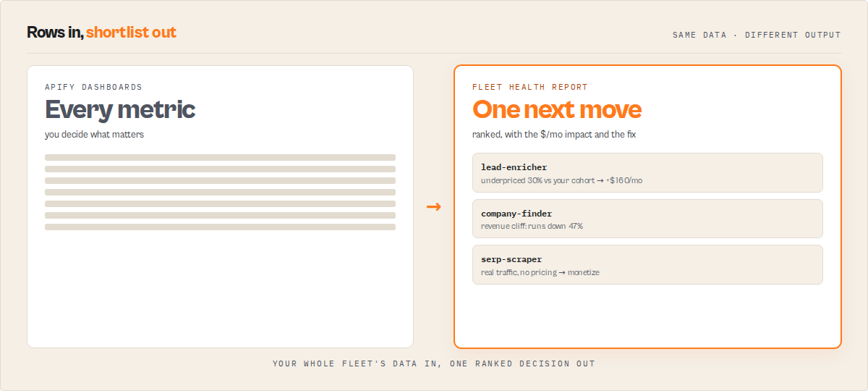Select the lead-enricher recommendation card
868x391 pixels.
(x=647, y=172)
